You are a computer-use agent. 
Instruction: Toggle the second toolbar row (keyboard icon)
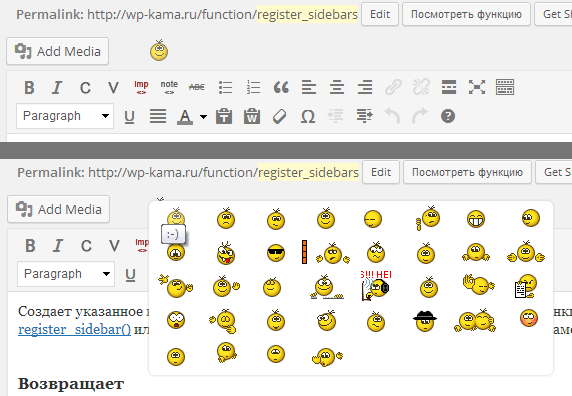[x=505, y=88]
